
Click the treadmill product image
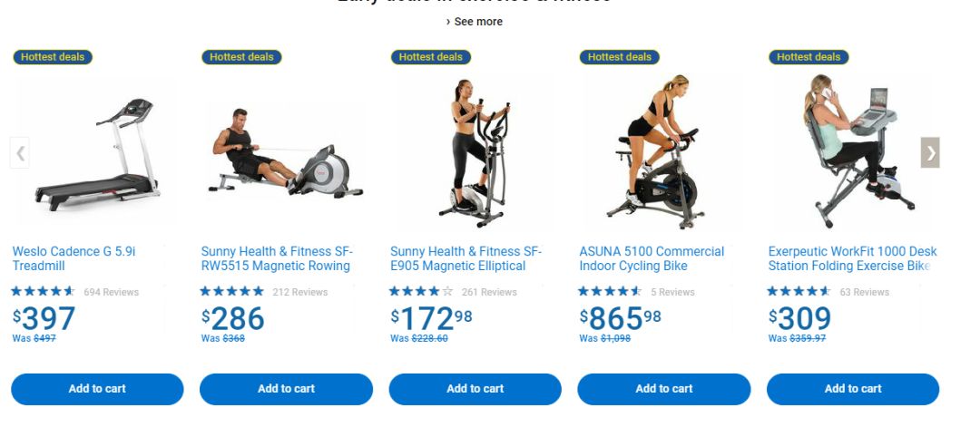(x=97, y=154)
